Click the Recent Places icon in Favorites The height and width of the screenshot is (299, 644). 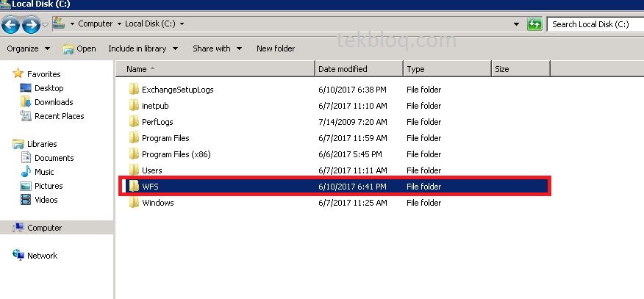point(26,115)
